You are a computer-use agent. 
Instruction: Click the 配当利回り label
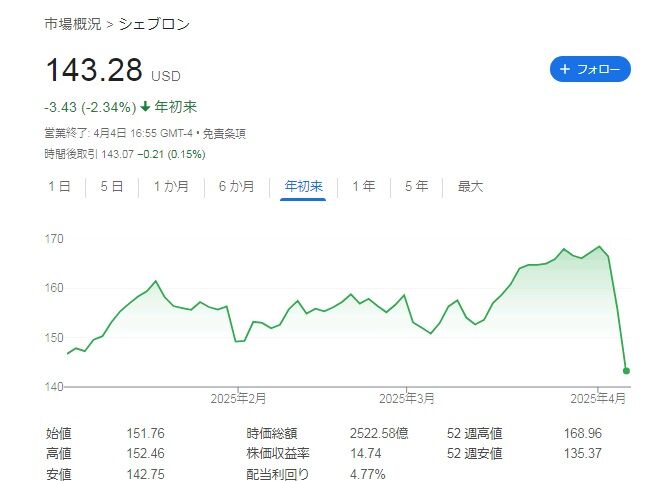278,474
